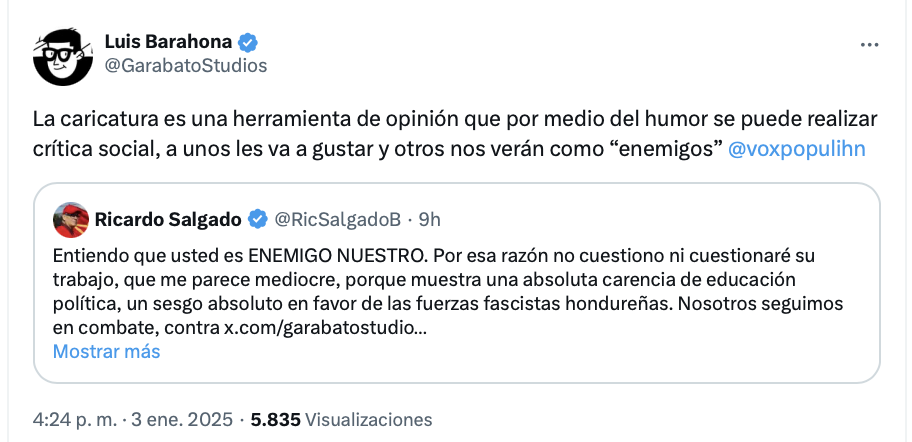Open Luis Barahona's profile avatar
This screenshot has width=912, height=442.
pyautogui.click(x=63, y=56)
